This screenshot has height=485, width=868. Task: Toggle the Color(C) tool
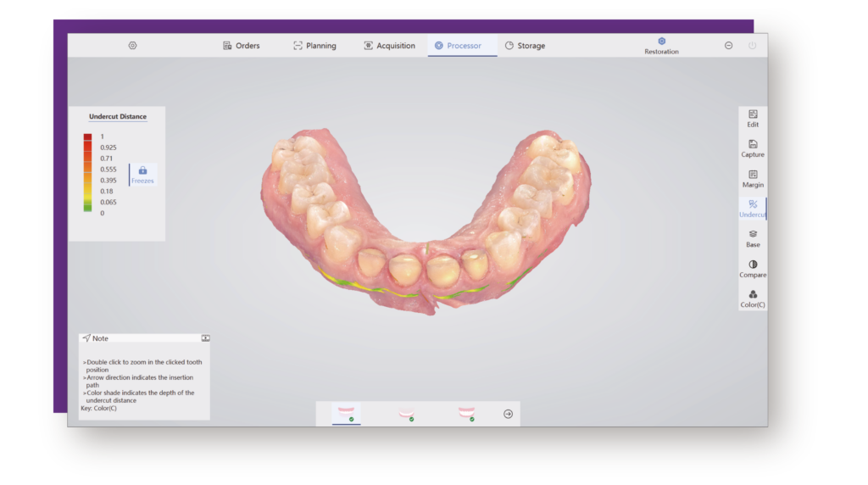753,299
